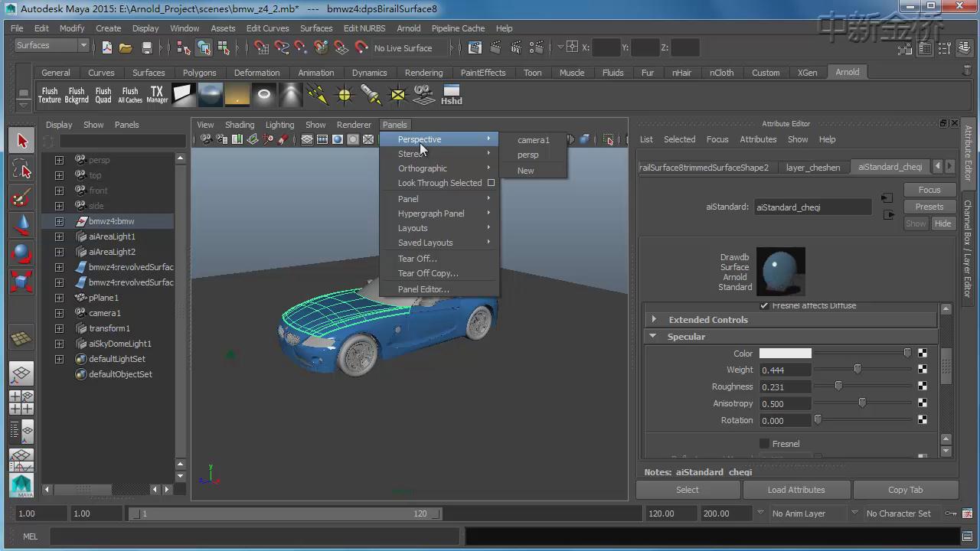Image resolution: width=980 pixels, height=551 pixels.
Task: Create an Arnold sky dome light from the shelf
Action: pyautogui.click(x=211, y=95)
